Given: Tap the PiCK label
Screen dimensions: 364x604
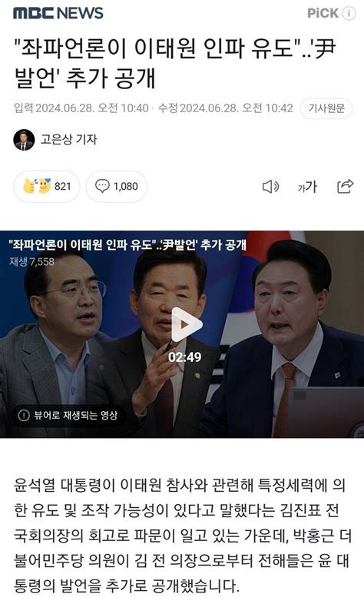Looking at the screenshot, I should [x=323, y=13].
